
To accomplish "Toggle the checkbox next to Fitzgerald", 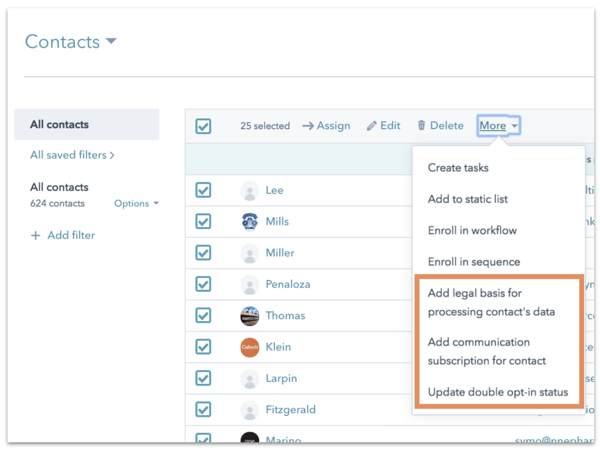I will [x=204, y=409].
